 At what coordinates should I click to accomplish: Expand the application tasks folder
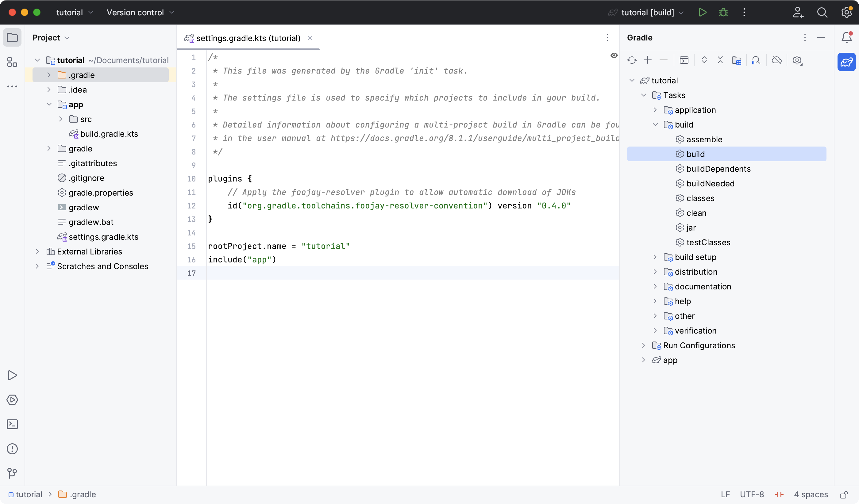(x=655, y=110)
